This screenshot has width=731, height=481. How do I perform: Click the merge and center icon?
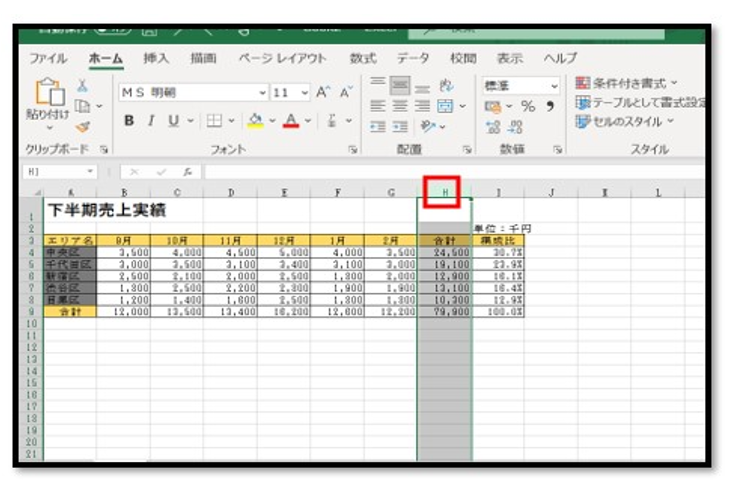tap(445, 106)
